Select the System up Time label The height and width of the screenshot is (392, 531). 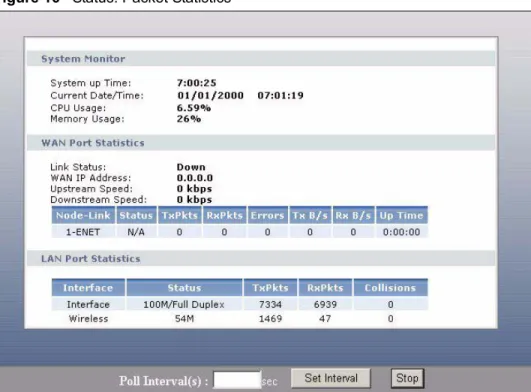click(90, 83)
